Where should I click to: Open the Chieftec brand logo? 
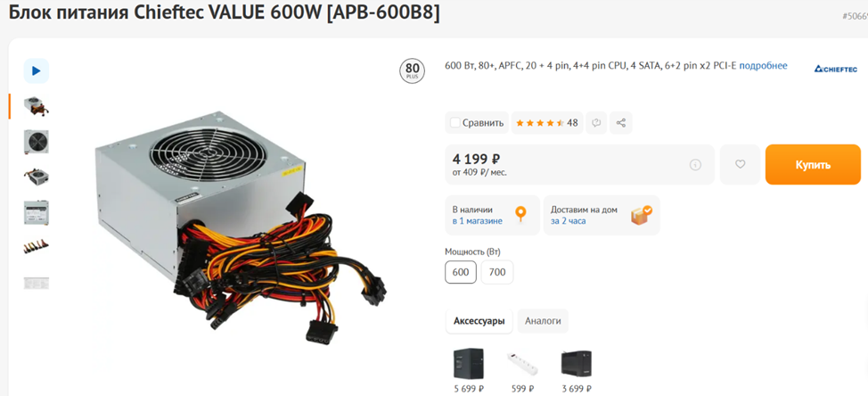pyautogui.click(x=835, y=70)
